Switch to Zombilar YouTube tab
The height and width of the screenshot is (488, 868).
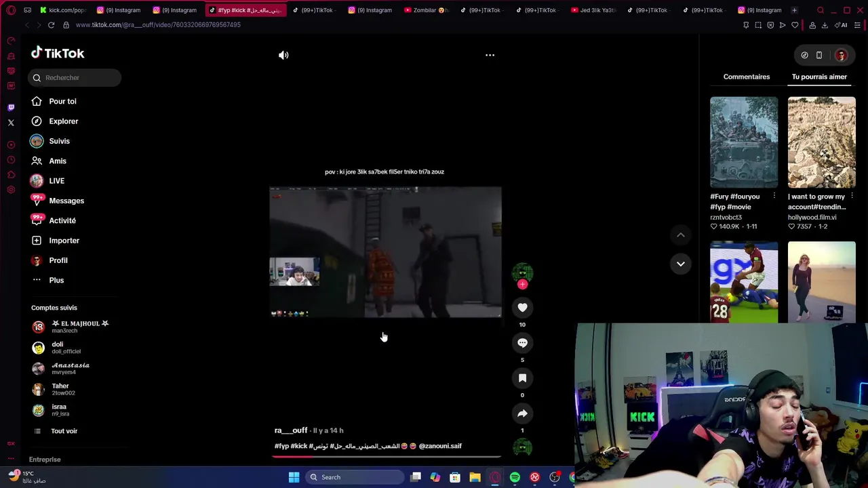(x=426, y=10)
